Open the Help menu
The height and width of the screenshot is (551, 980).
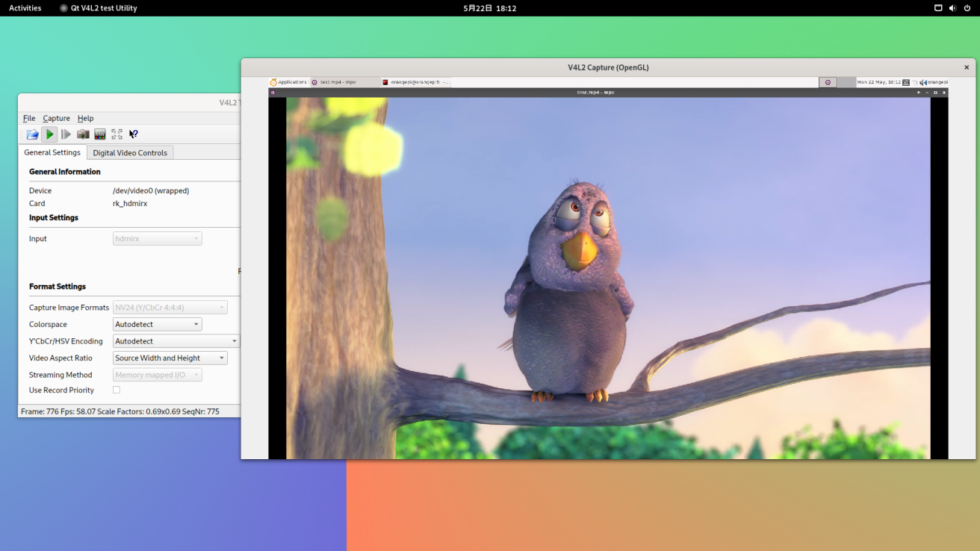[x=86, y=118]
